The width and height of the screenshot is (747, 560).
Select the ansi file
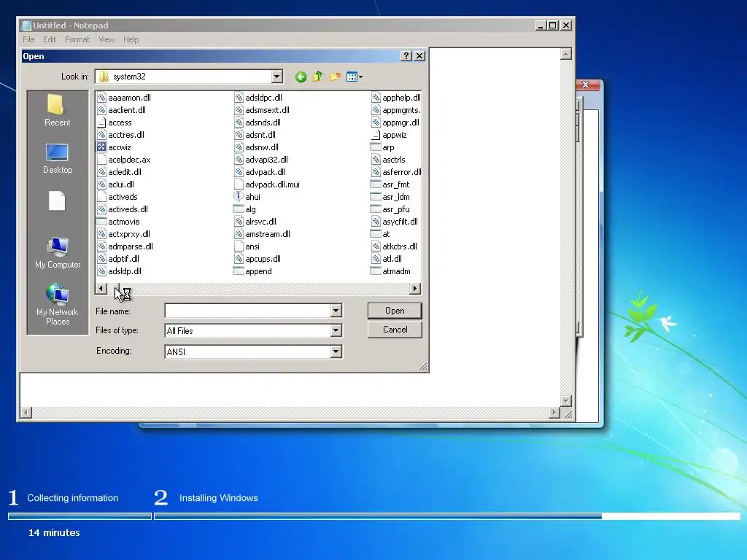tap(247, 246)
